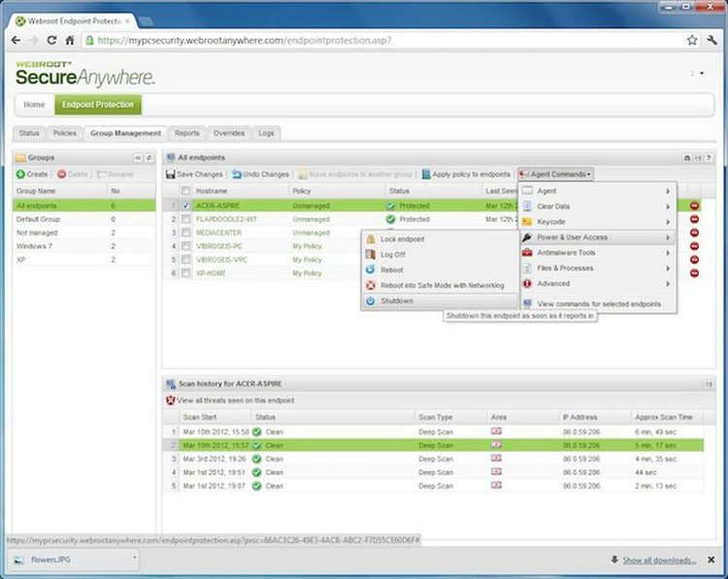Check the FLAPDOODLE2-W7 endpoint checkbox

pos(185,219)
